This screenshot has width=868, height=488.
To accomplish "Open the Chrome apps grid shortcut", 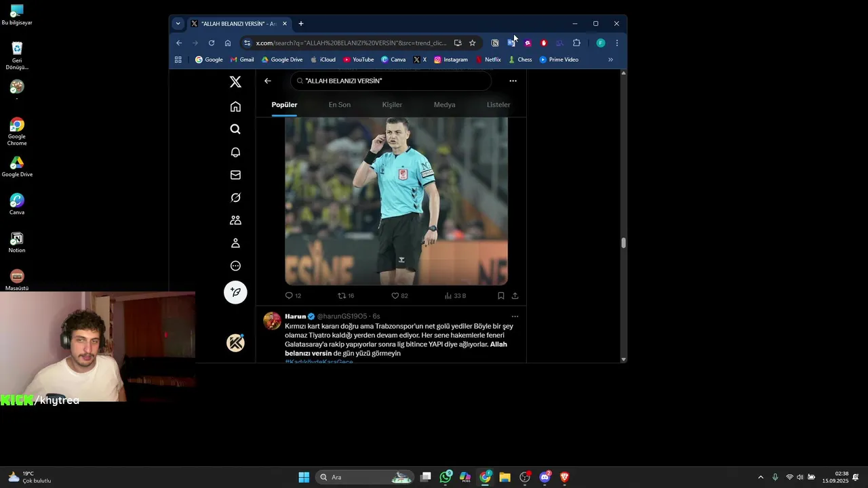I will [x=178, y=60].
